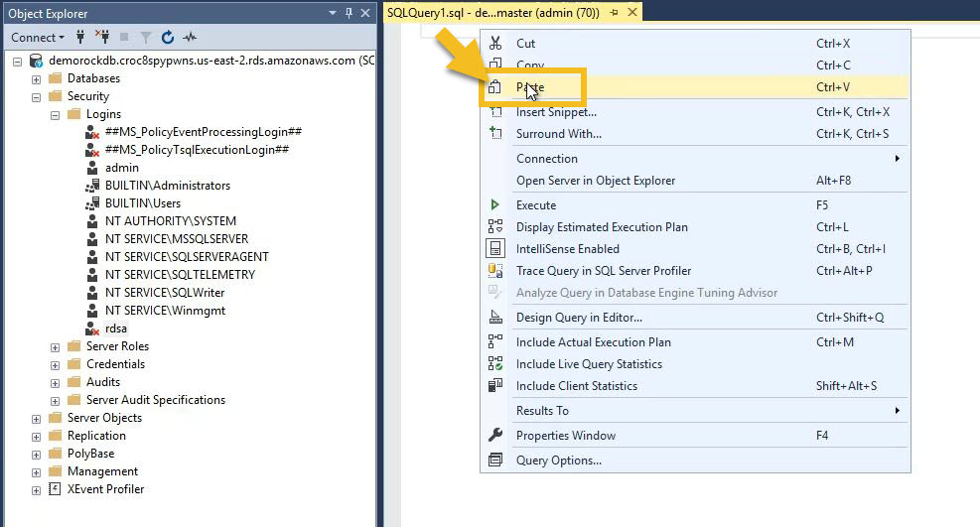
Task: Switch to the SQLQuery1.sql tab
Action: point(493,13)
